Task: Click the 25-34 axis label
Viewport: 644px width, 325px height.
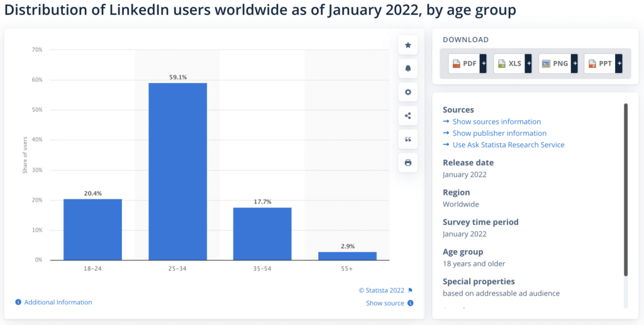Action: point(177,269)
